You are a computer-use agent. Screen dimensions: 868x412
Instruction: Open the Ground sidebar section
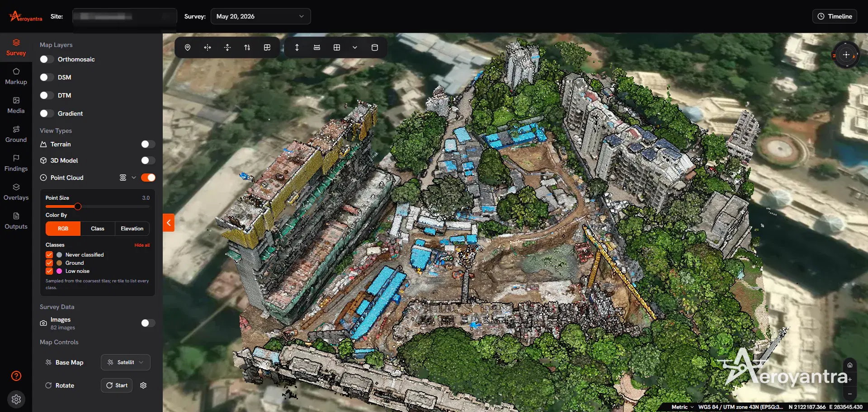click(x=16, y=134)
